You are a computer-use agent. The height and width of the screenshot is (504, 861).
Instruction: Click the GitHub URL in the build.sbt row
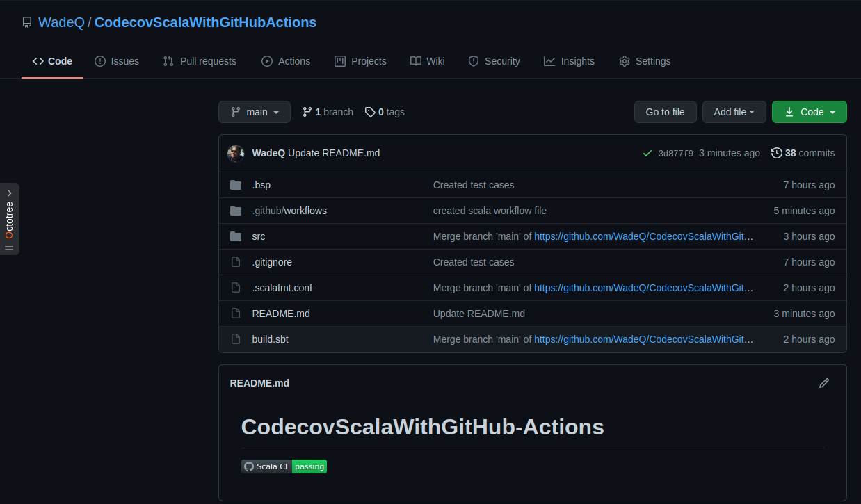tap(644, 339)
